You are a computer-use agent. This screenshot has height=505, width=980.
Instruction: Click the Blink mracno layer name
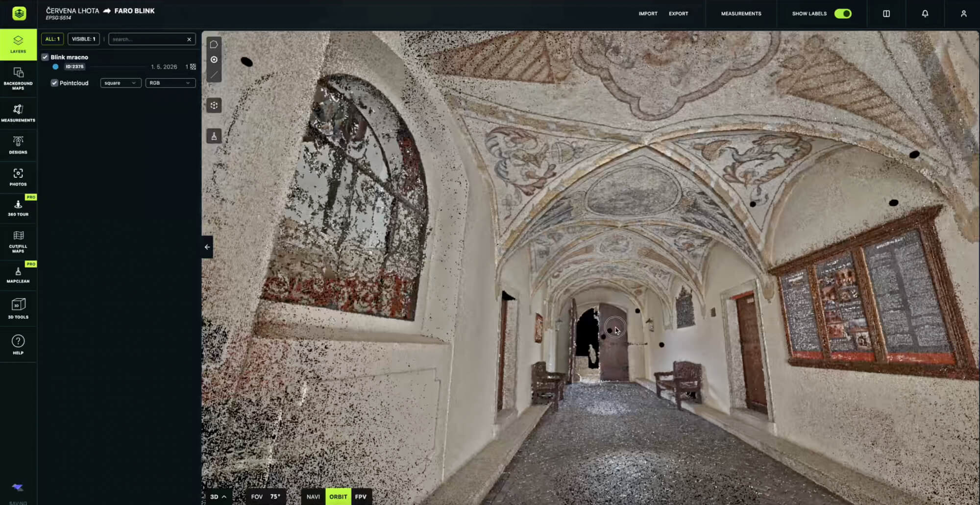tap(69, 57)
